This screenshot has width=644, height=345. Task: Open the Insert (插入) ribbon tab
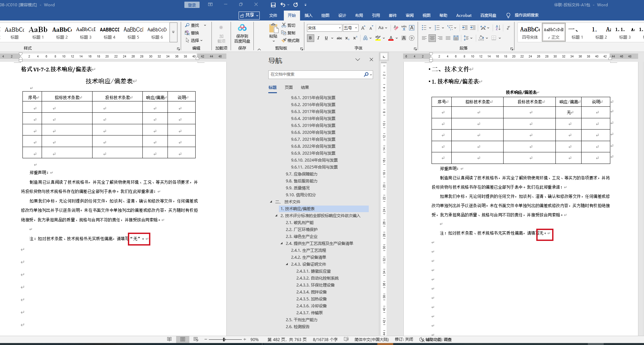pos(308,15)
